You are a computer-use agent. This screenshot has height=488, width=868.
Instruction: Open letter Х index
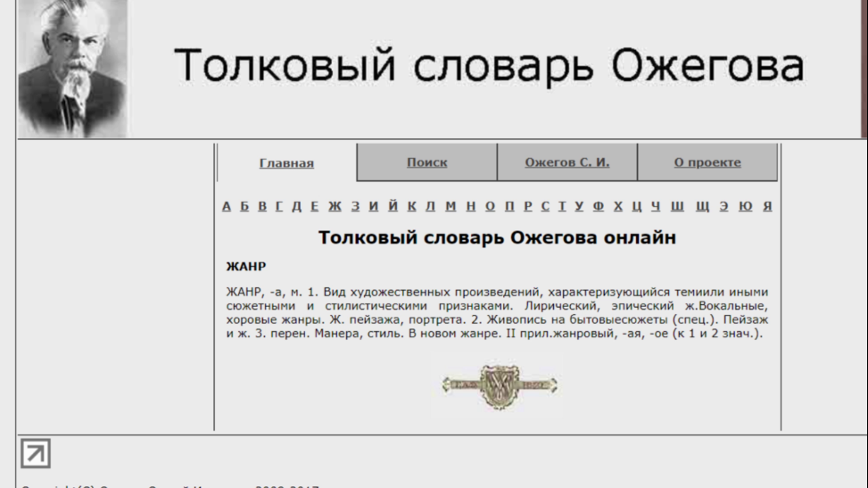tap(618, 206)
